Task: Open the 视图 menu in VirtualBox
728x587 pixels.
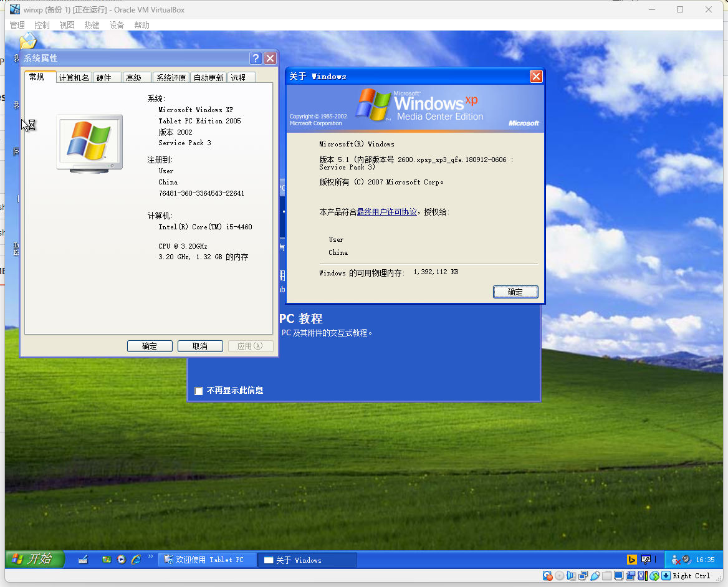Action: coord(67,25)
